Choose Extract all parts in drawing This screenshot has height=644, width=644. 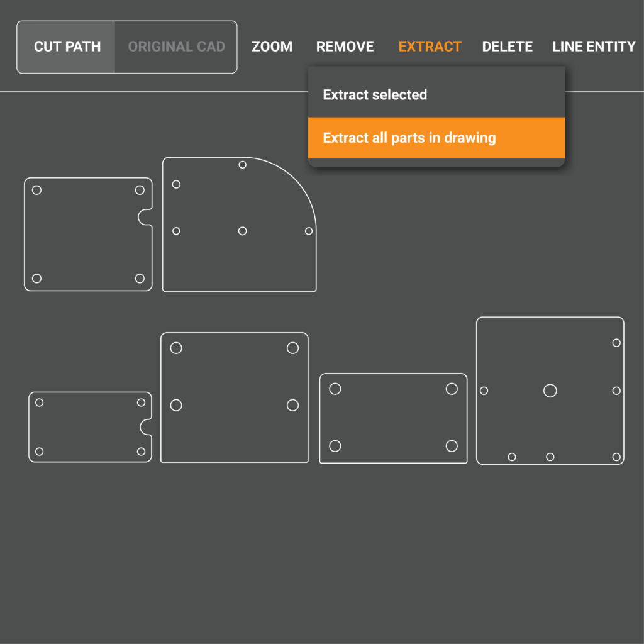pos(409,138)
